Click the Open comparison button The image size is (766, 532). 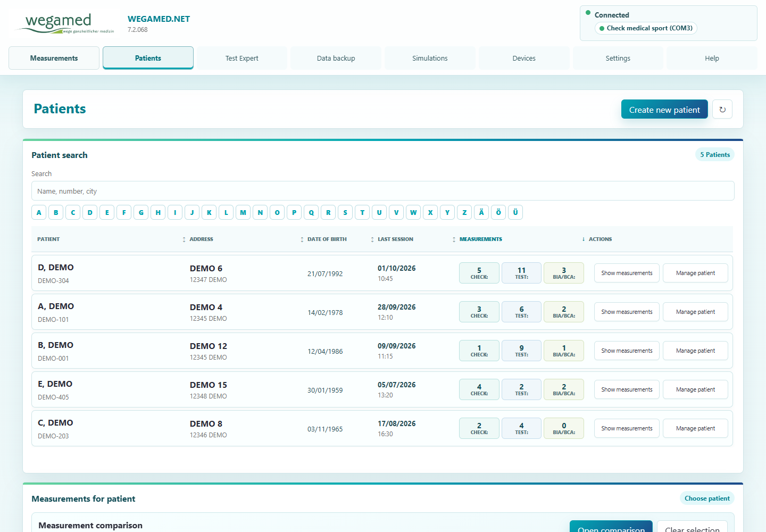tap(611, 527)
